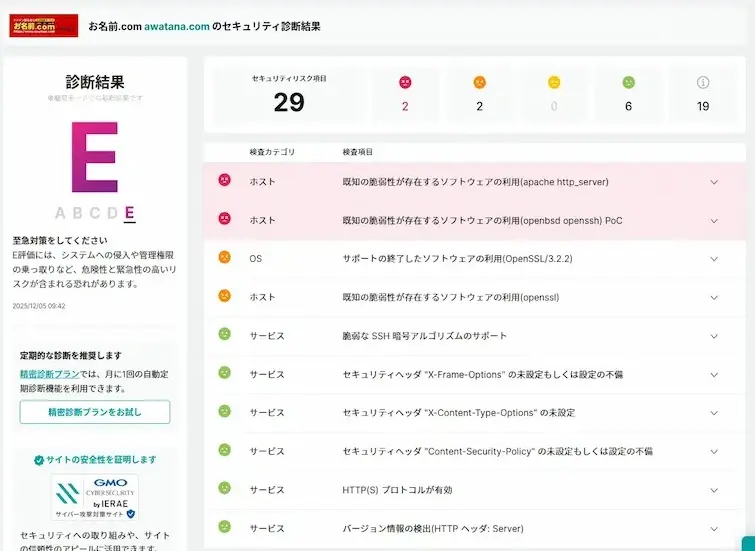Click the GMO Cyber Security by IERAE badge
The width and height of the screenshot is (755, 551).
95,497
